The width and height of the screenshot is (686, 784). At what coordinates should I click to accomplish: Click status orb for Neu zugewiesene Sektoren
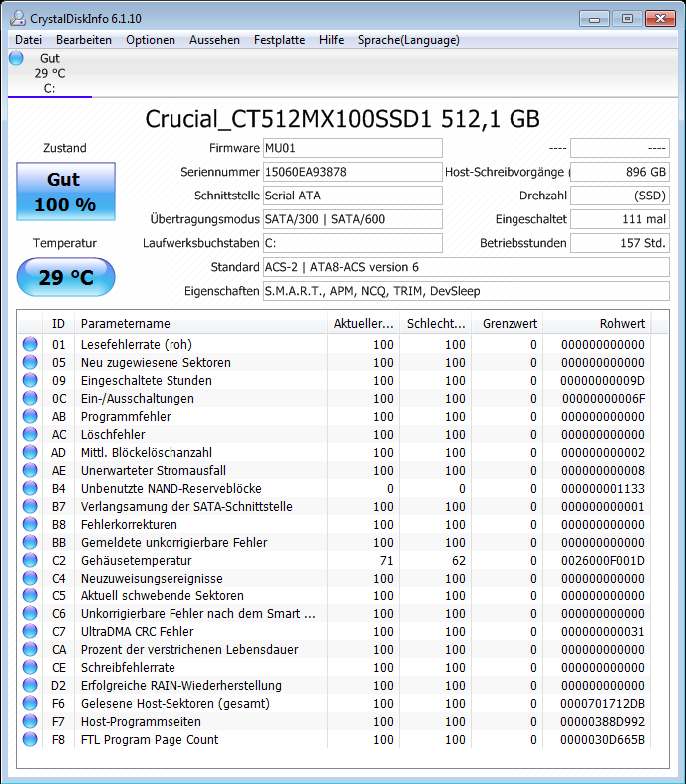coord(30,362)
